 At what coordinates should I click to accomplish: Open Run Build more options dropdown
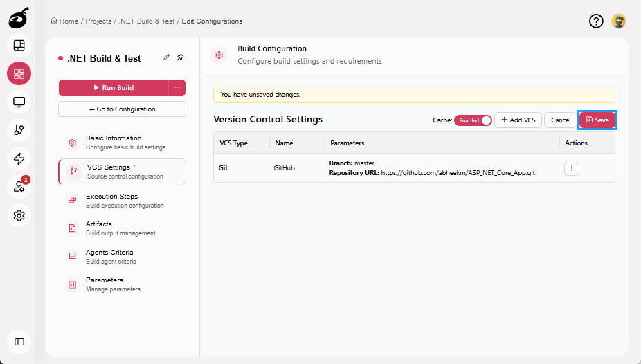(x=177, y=87)
